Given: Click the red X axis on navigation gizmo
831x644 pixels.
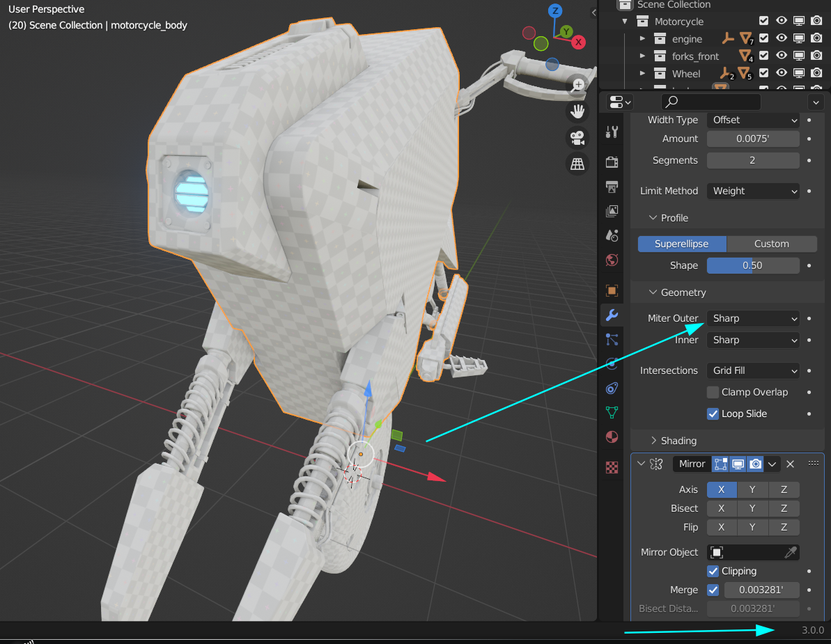Looking at the screenshot, I should [x=578, y=42].
